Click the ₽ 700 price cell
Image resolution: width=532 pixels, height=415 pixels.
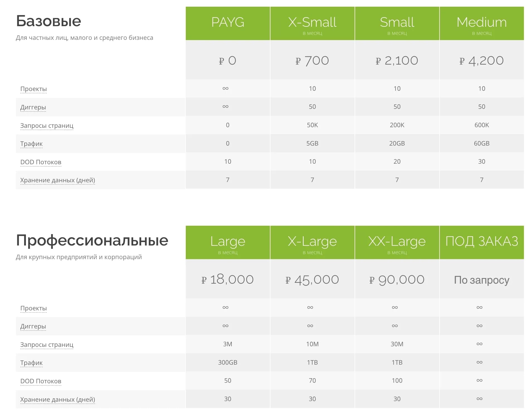312,60
